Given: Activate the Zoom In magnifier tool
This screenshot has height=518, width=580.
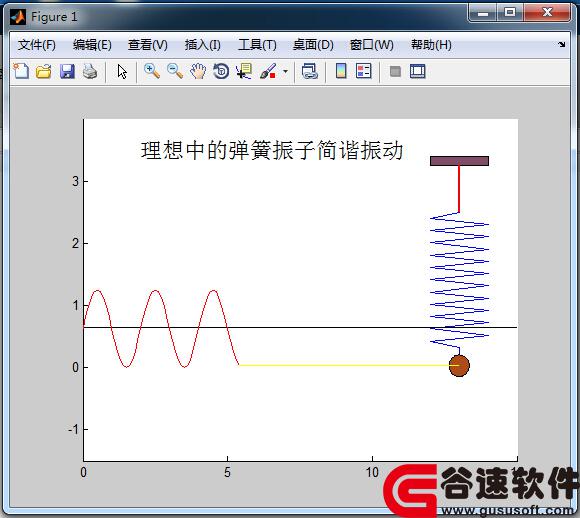Looking at the screenshot, I should tap(152, 71).
